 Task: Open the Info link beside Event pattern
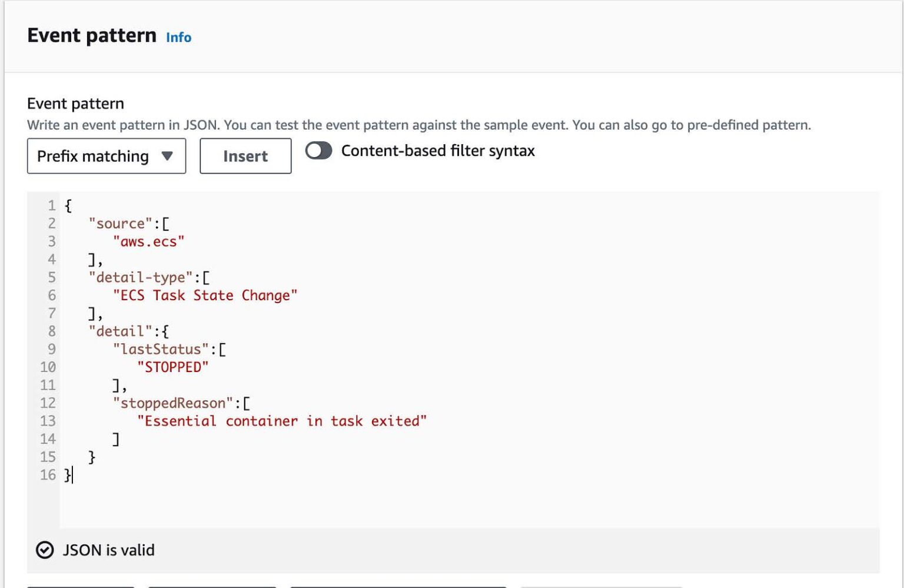point(178,37)
